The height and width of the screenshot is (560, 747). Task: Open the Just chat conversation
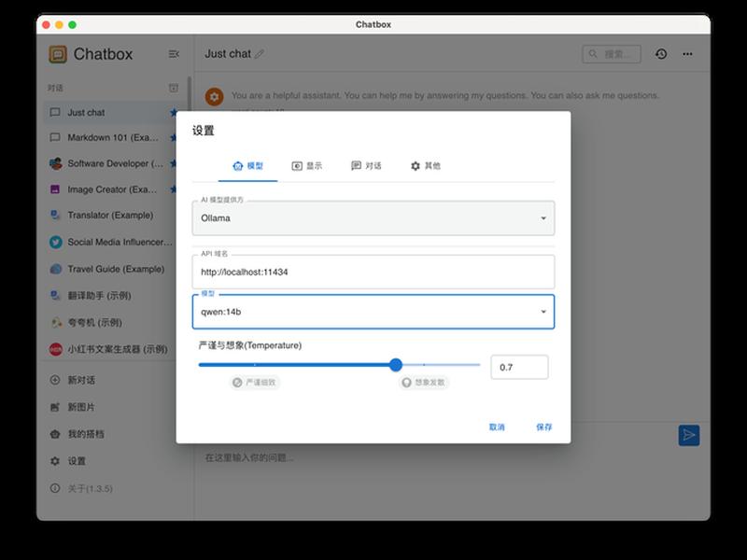click(x=110, y=113)
